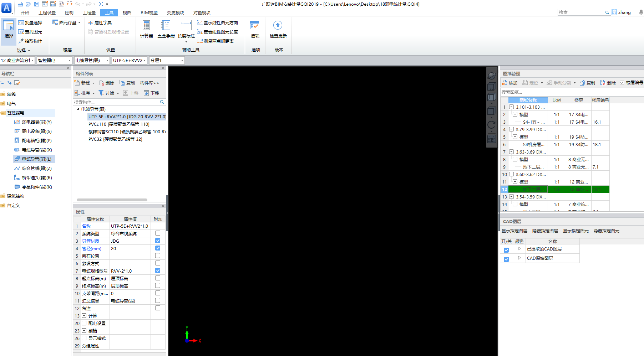Click 添加 add drawing icon
The height and width of the screenshot is (356, 644).
(504, 83)
